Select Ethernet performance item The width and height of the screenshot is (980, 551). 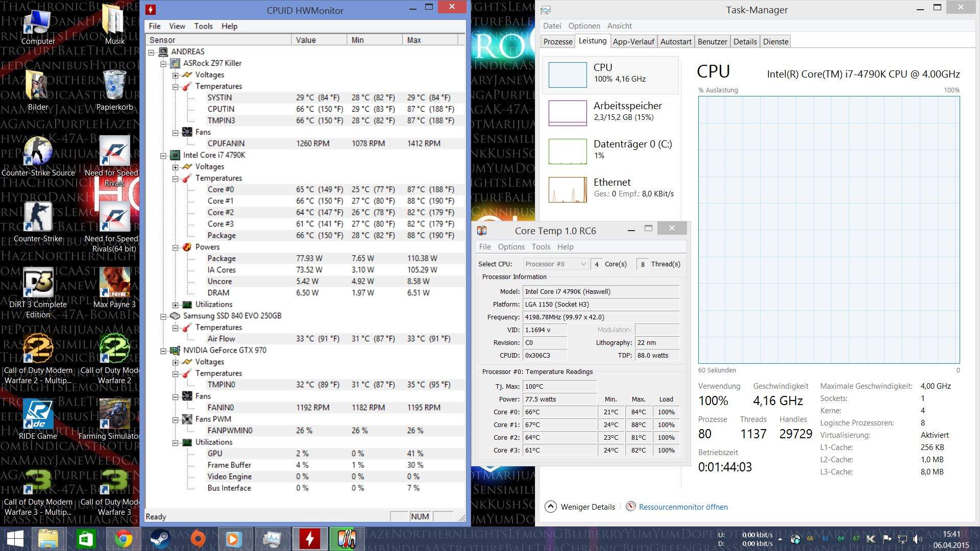(x=610, y=189)
